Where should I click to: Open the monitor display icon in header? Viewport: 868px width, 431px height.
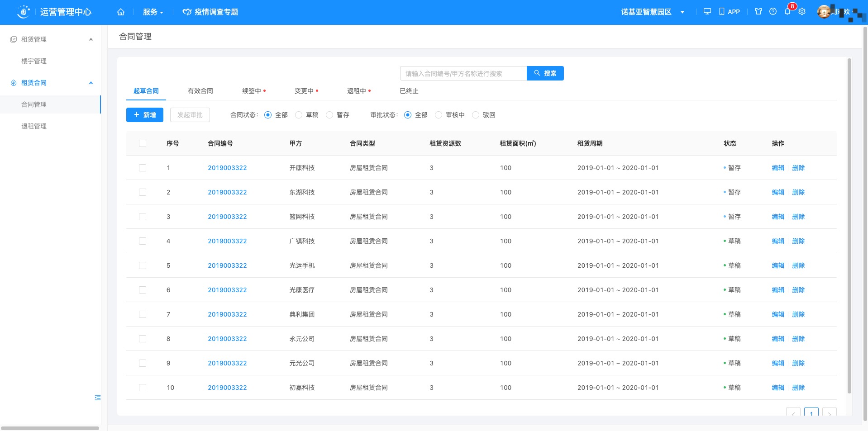(707, 12)
